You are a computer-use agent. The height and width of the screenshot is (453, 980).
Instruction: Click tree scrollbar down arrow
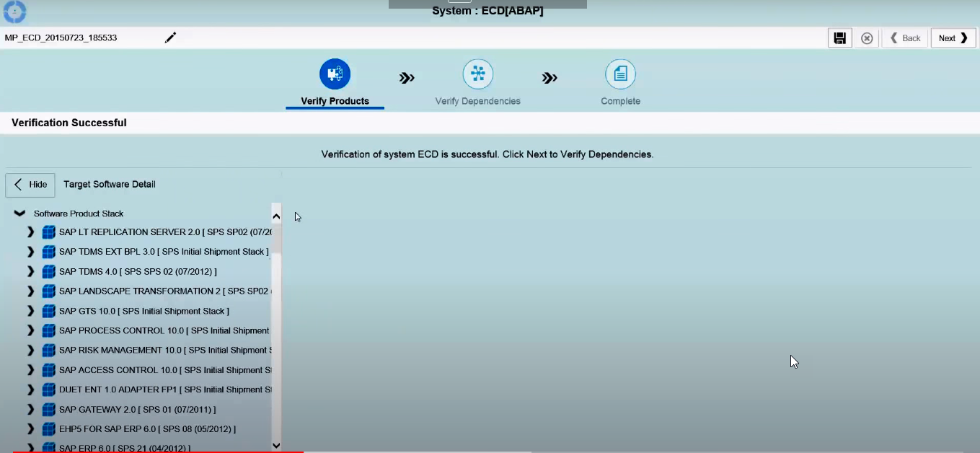276,446
